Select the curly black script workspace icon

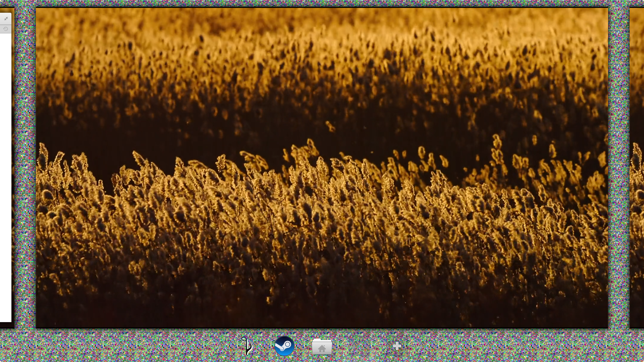coord(247,346)
